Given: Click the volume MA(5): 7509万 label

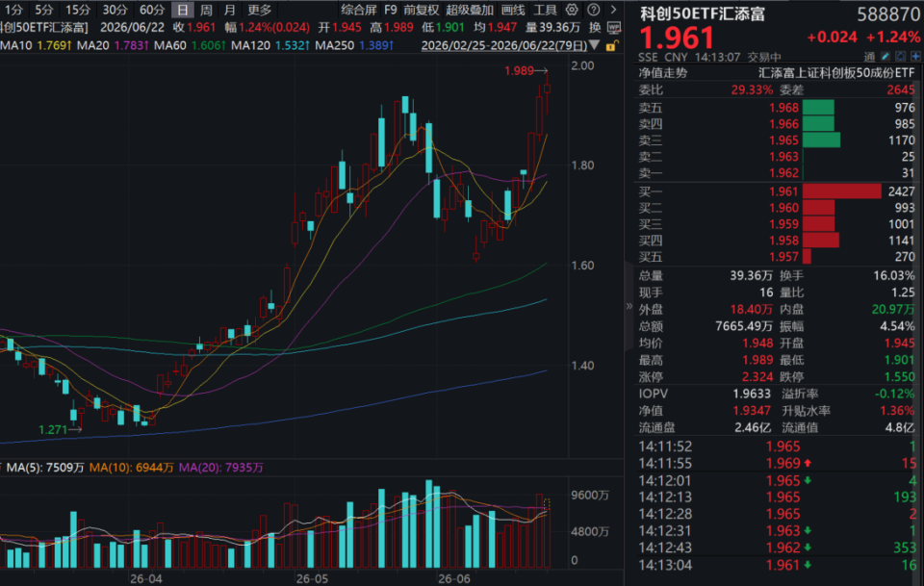Looking at the screenshot, I should [45, 468].
